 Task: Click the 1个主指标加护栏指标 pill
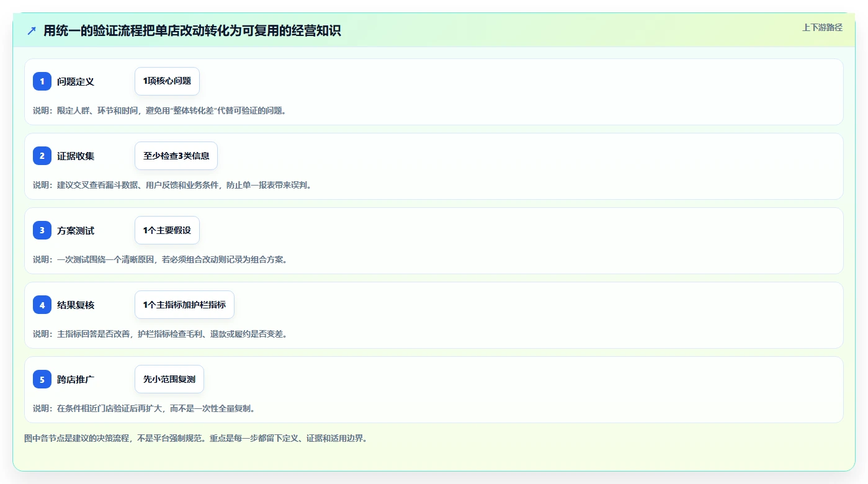click(x=184, y=305)
